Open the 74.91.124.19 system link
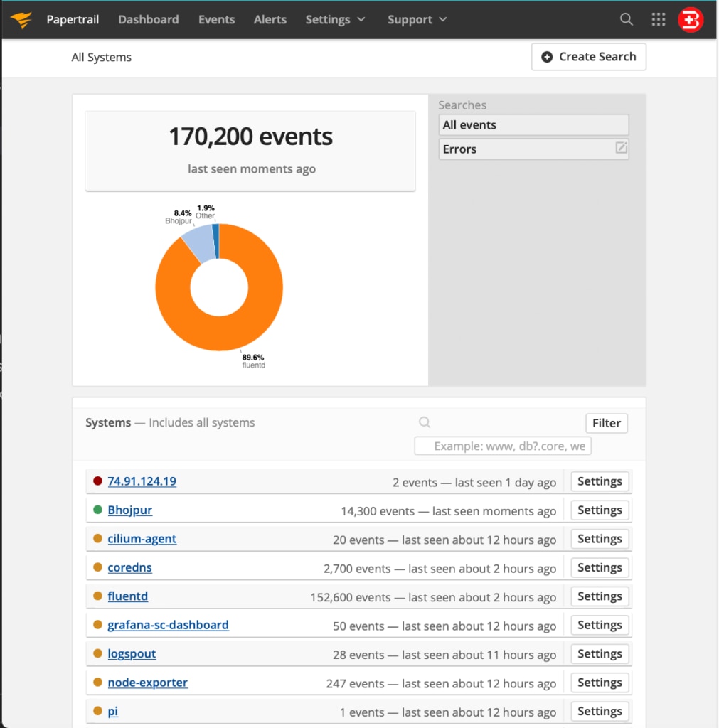 pos(142,481)
